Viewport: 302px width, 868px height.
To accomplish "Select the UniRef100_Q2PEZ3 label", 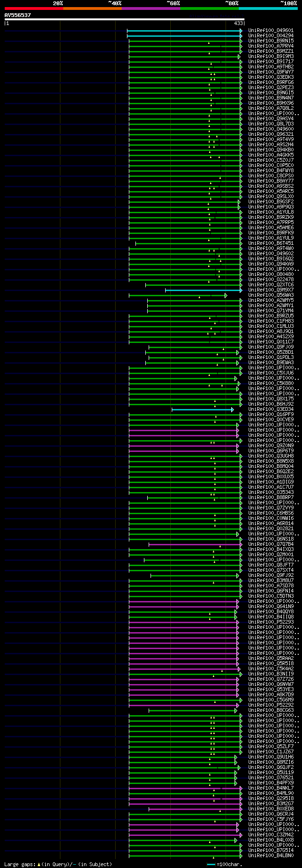I will (x=271, y=88).
